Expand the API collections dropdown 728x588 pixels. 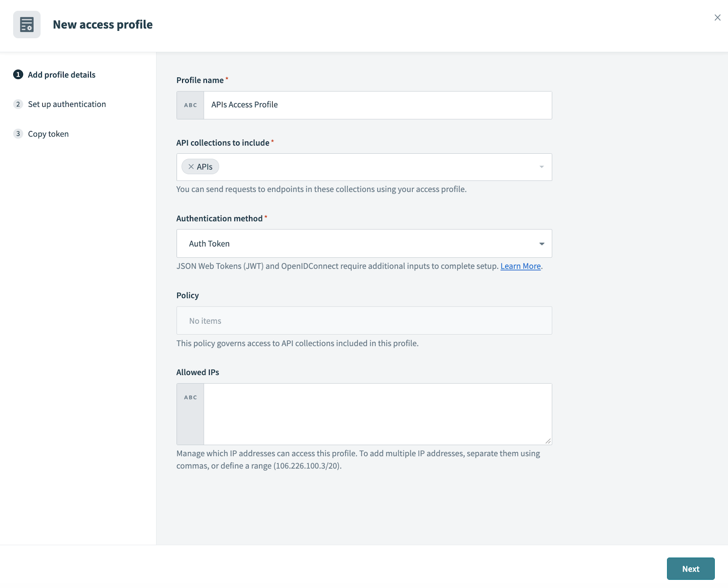click(x=541, y=167)
